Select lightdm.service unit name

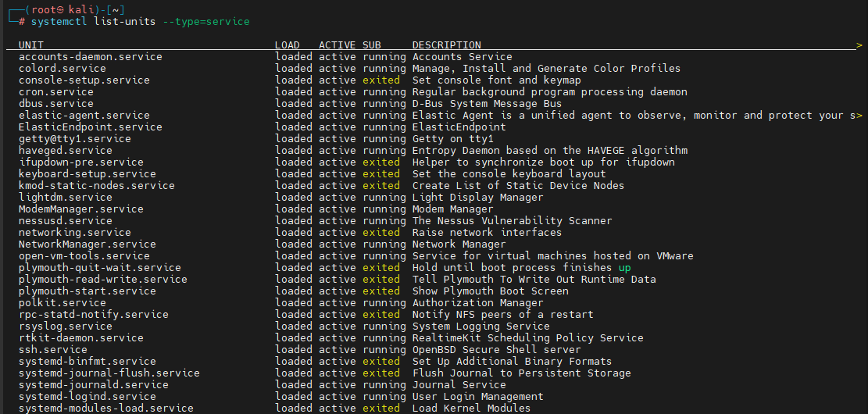point(66,198)
